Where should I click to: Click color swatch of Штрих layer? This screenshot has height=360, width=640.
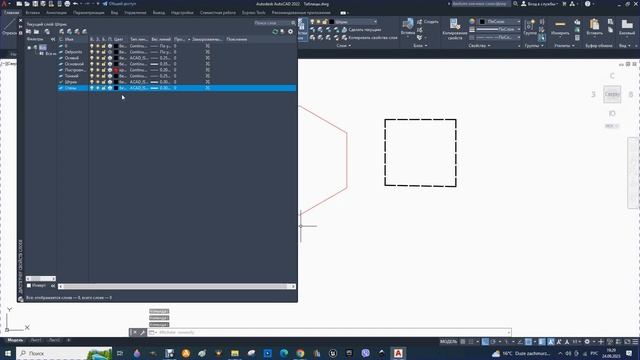(116, 82)
